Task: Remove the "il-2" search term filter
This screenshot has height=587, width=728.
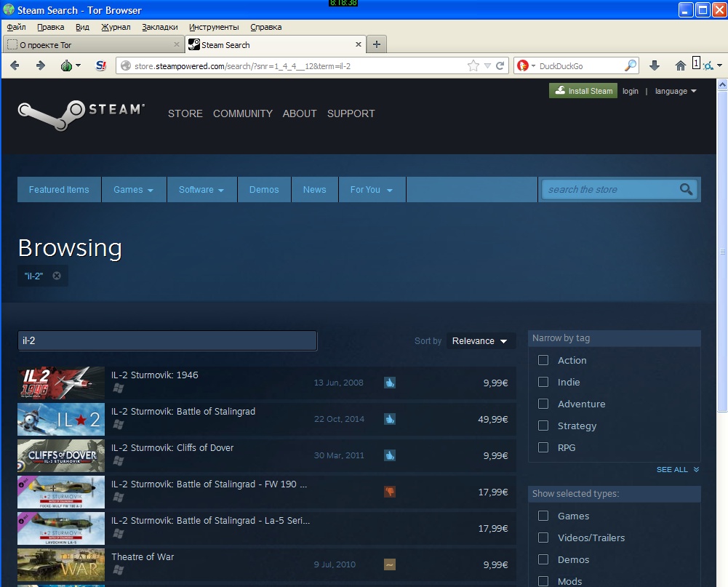Action: tap(57, 276)
